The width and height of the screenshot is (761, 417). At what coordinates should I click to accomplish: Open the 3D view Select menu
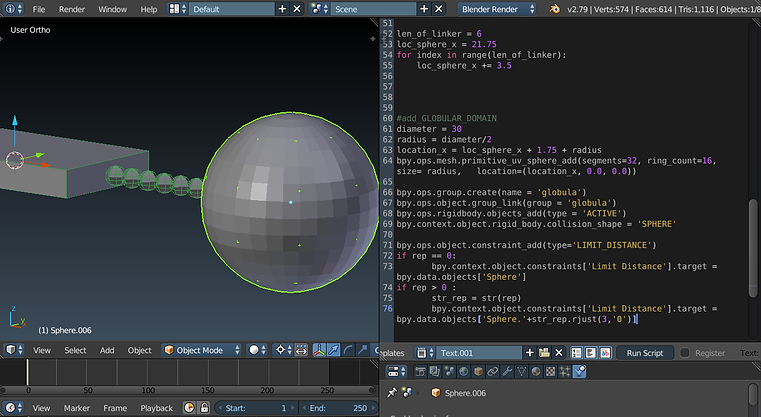[75, 350]
